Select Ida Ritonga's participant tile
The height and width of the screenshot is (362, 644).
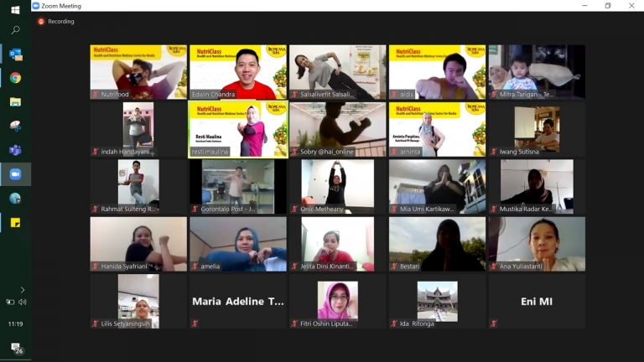coord(437,301)
